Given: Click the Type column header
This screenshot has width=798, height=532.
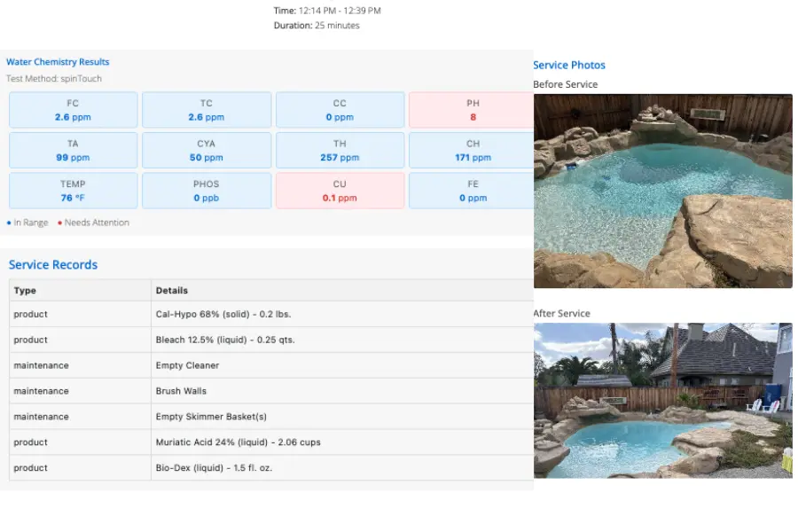Looking at the screenshot, I should click(x=80, y=290).
